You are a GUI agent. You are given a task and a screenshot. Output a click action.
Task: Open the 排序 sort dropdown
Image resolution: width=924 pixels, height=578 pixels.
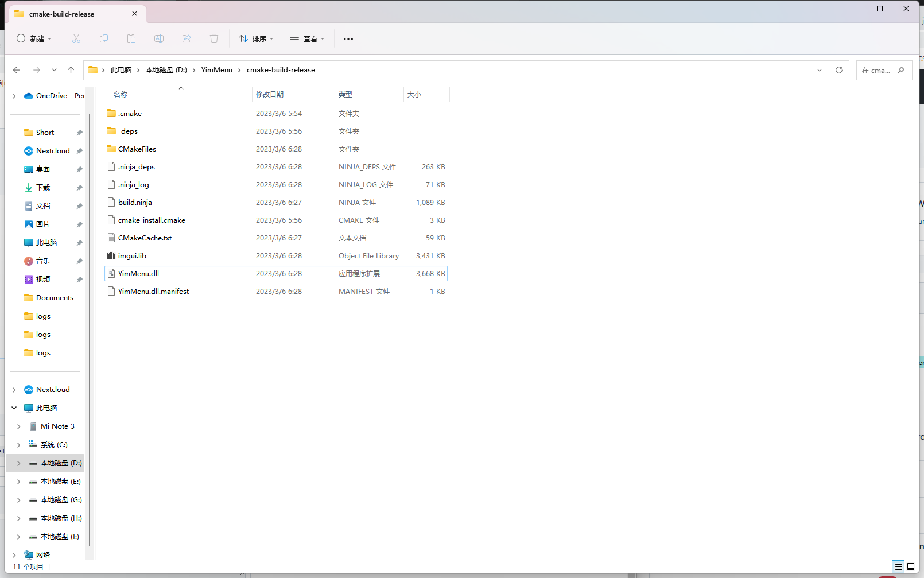[256, 38]
